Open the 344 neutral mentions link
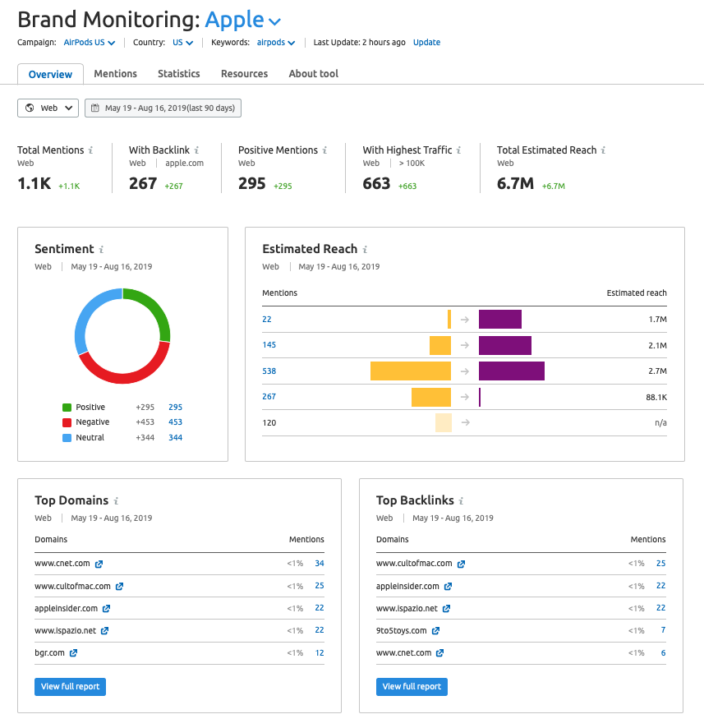This screenshot has width=704, height=728. [176, 437]
